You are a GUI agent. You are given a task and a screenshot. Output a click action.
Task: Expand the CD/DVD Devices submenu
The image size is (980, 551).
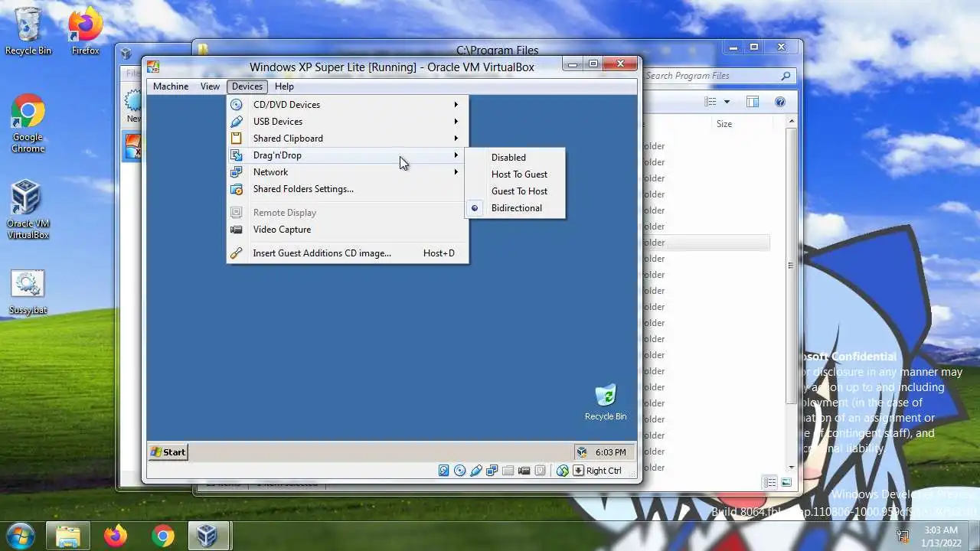click(348, 105)
